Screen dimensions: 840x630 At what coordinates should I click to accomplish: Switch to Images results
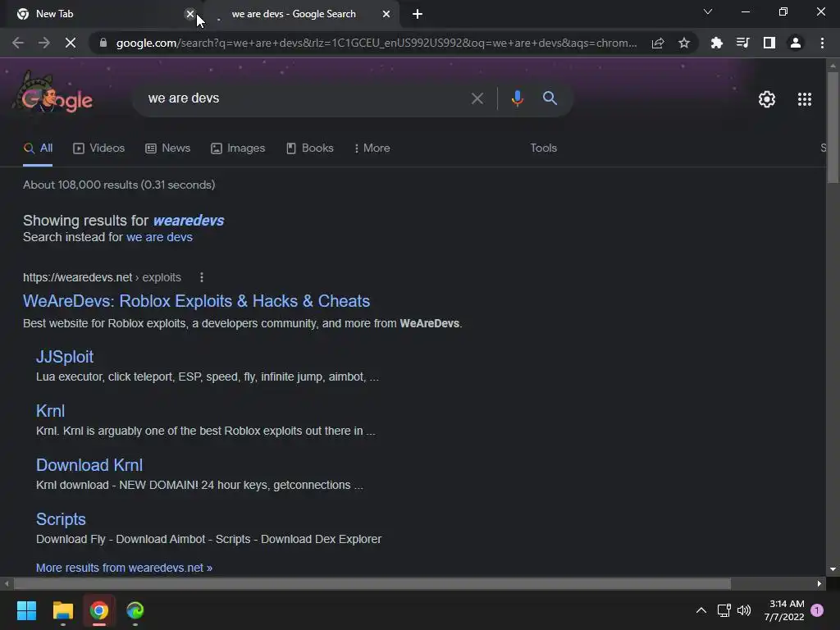pyautogui.click(x=238, y=148)
